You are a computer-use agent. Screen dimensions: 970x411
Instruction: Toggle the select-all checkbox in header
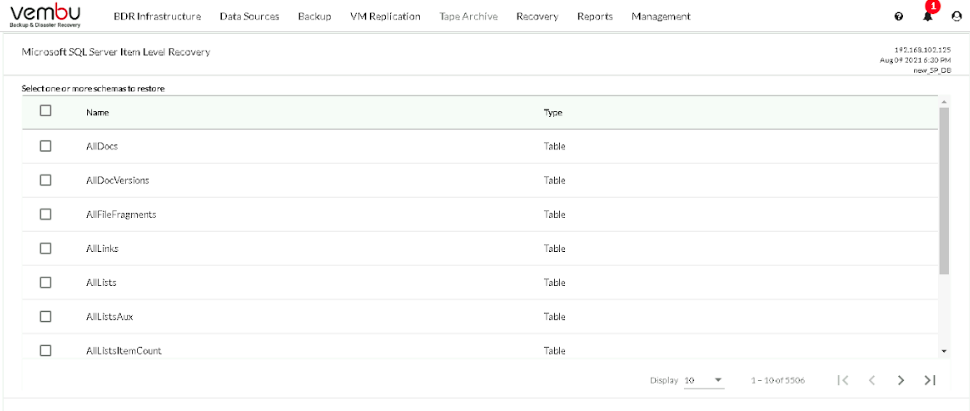(x=45, y=111)
